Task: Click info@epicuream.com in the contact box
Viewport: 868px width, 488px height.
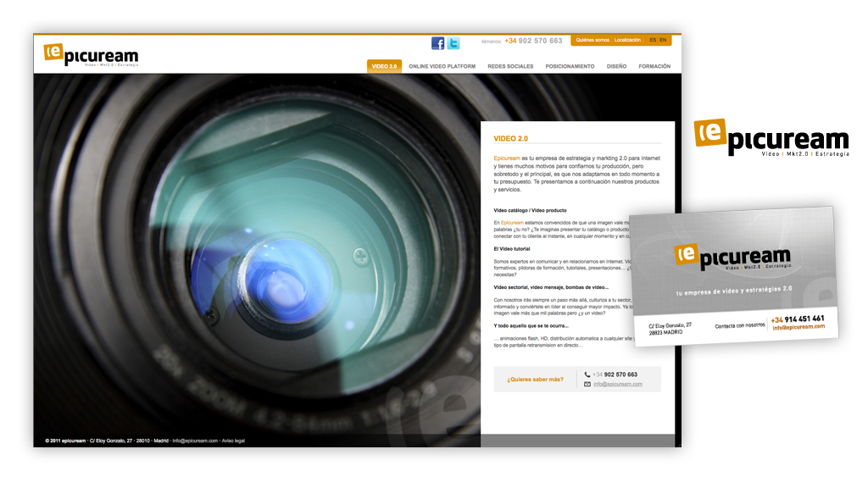Action: tap(617, 385)
